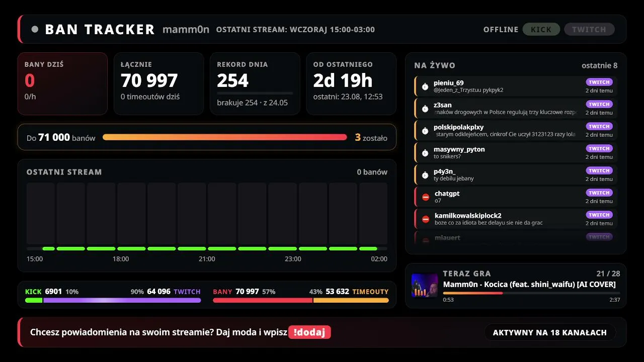Viewport: 644px width, 362px height.
Task: Select username masywny_pyton in live list
Action: point(459,149)
